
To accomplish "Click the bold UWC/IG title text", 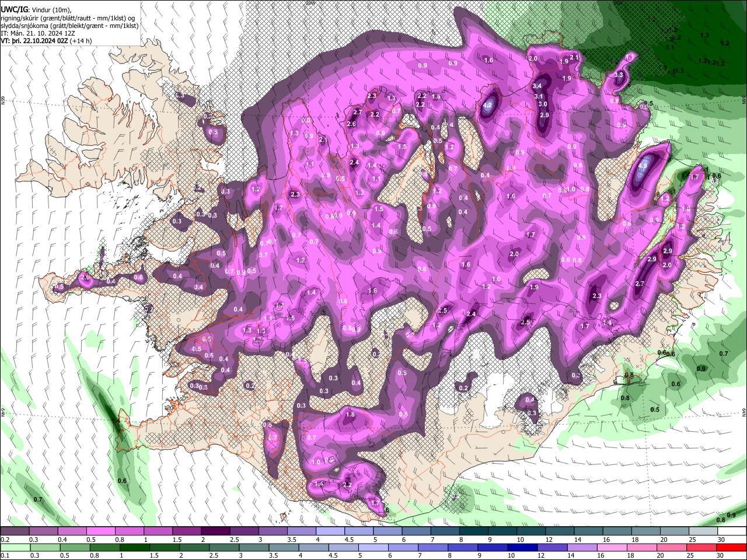I will point(14,10).
